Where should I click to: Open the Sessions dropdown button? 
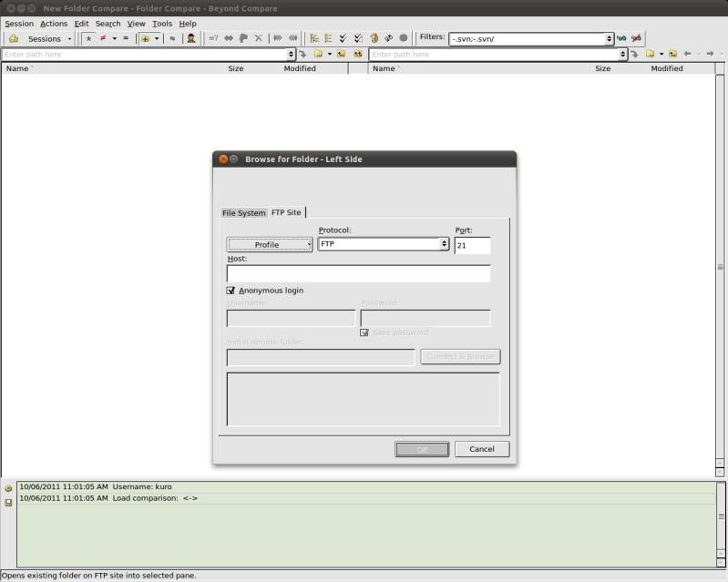click(50, 38)
